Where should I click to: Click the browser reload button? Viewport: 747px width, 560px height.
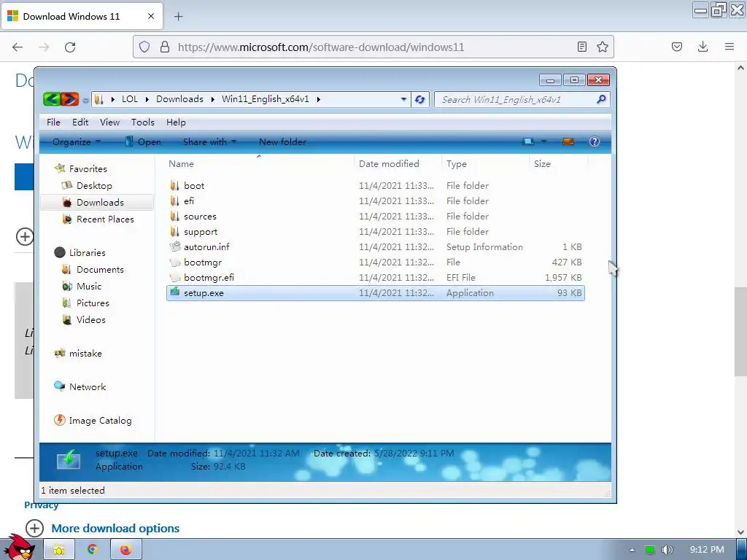[x=70, y=47]
